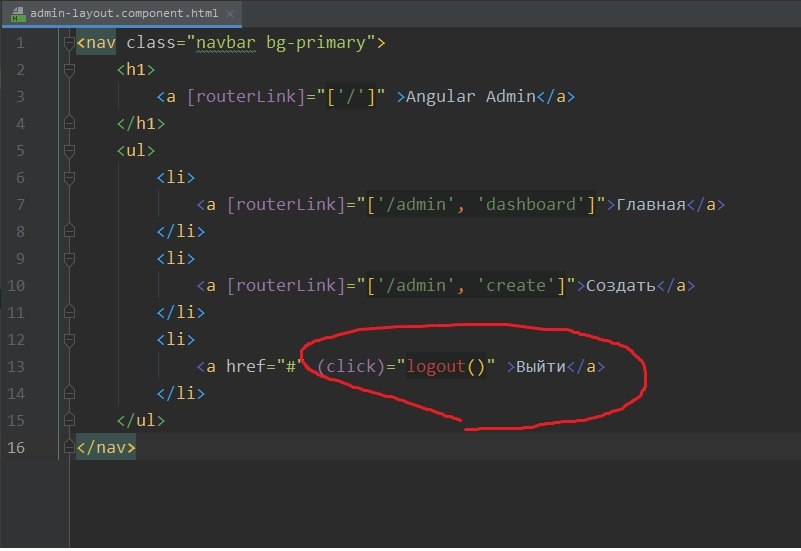
Task: Collapse the li block at line 9
Action: [69, 258]
